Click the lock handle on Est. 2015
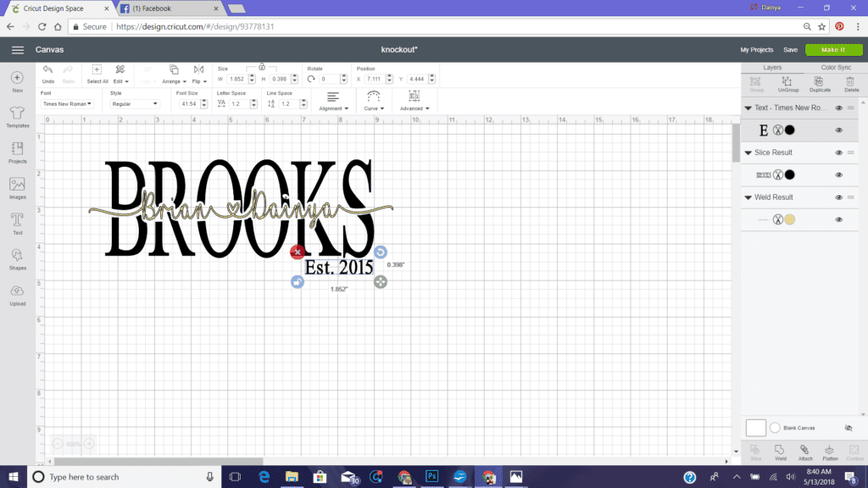 [298, 282]
